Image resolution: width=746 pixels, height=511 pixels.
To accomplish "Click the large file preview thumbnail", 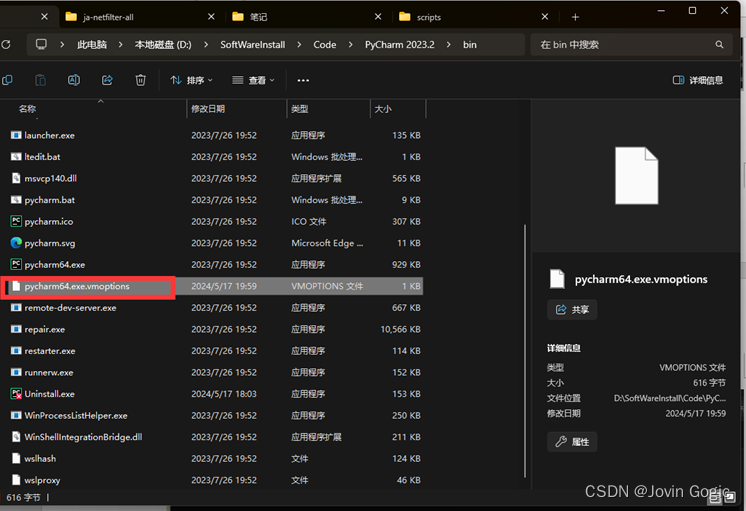I will coord(637,176).
